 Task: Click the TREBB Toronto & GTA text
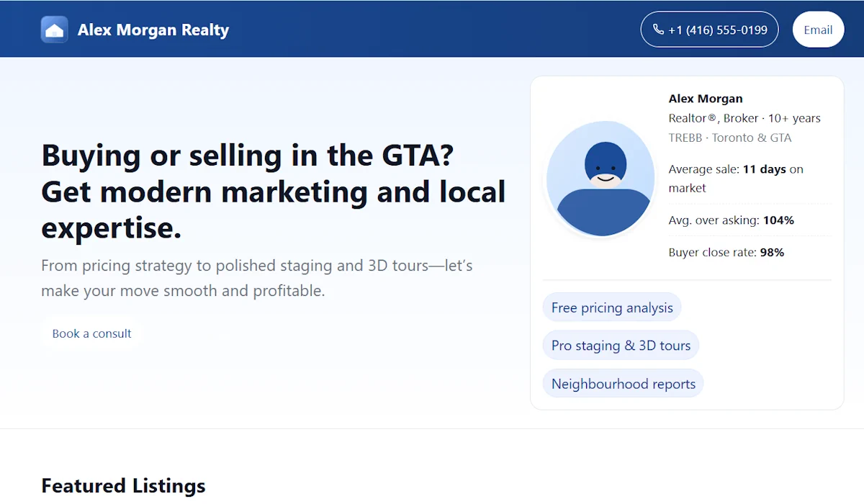point(729,138)
